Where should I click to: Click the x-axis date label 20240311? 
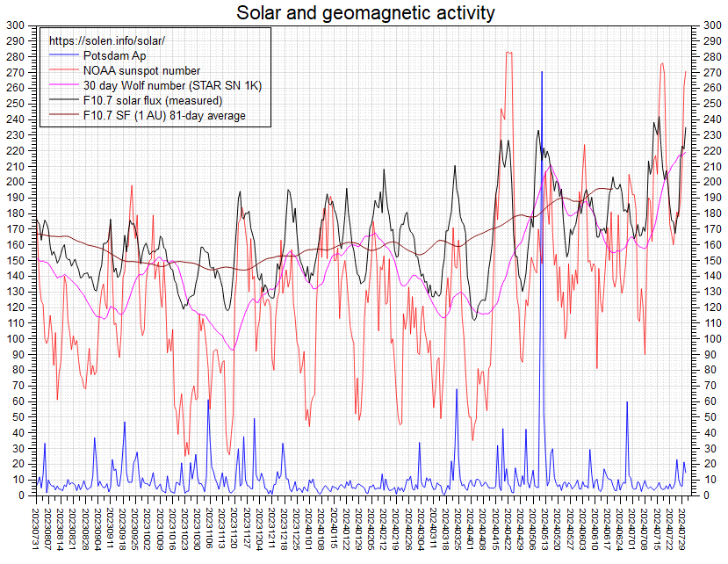tap(432, 529)
